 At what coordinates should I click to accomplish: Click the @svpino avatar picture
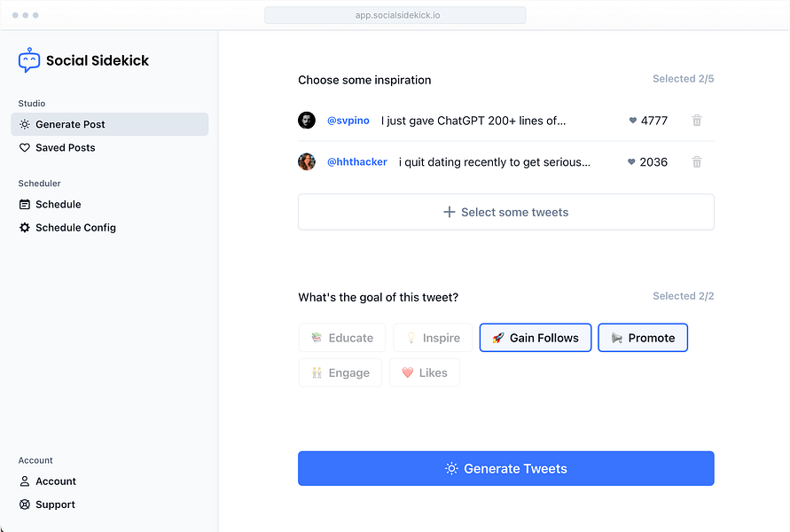pos(306,121)
